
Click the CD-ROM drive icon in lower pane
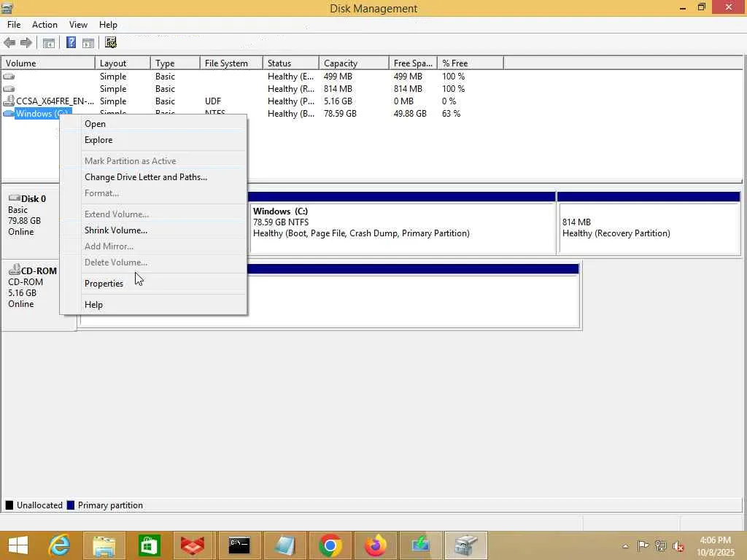[15, 270]
